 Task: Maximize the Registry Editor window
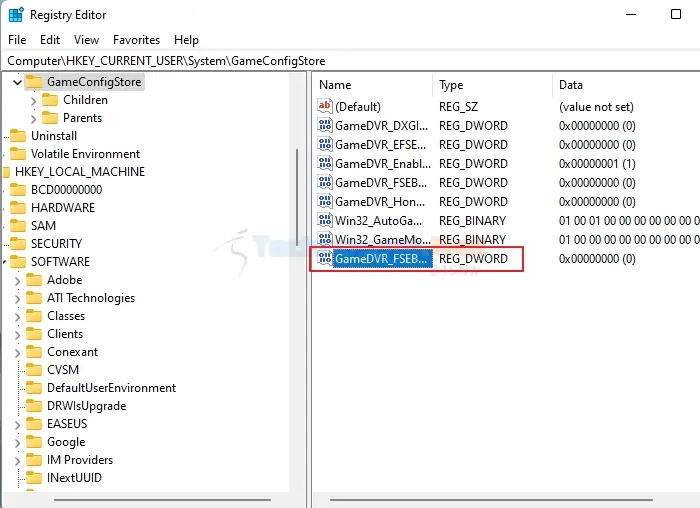(x=676, y=14)
